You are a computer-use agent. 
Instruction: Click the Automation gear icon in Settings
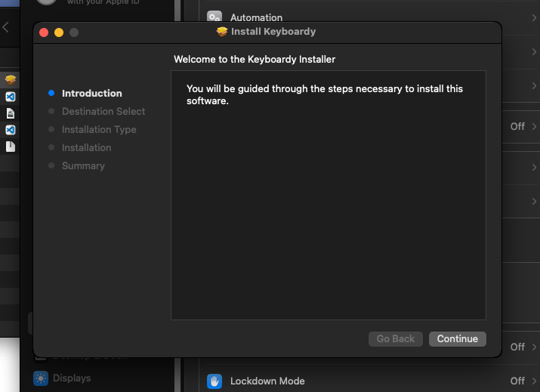point(214,17)
